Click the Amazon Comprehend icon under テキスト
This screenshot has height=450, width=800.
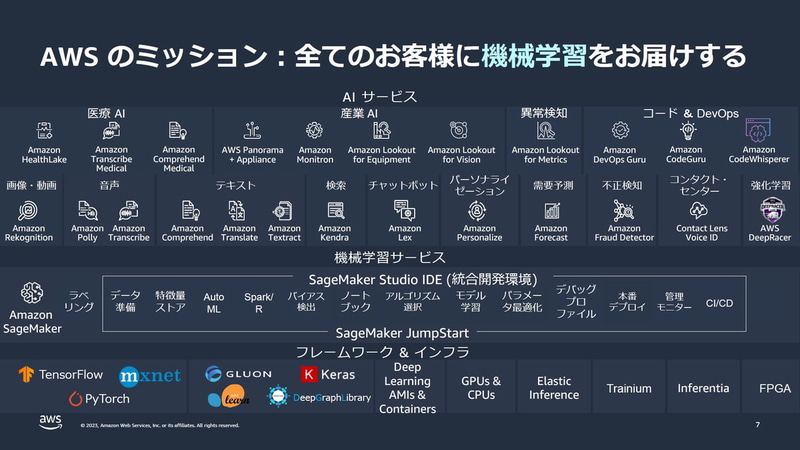click(190, 211)
